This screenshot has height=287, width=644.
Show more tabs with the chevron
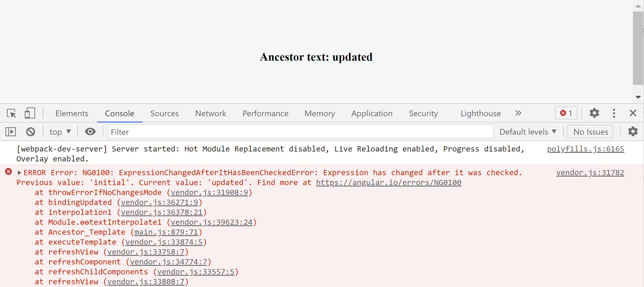click(518, 113)
